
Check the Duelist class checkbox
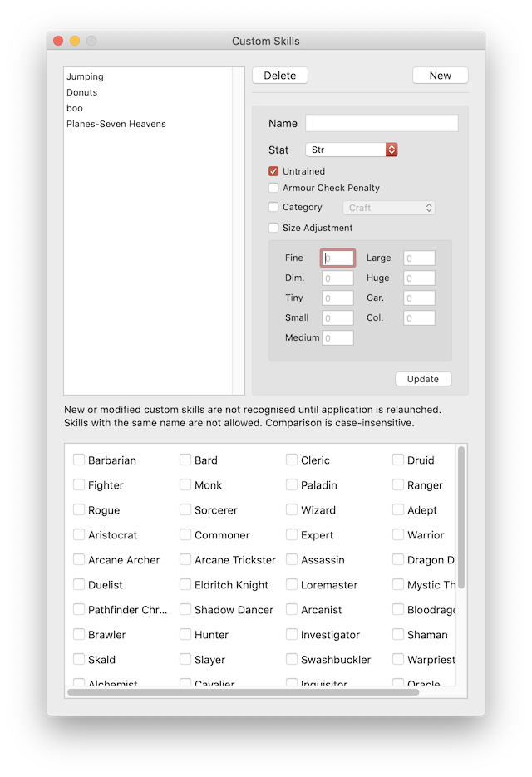(79, 583)
